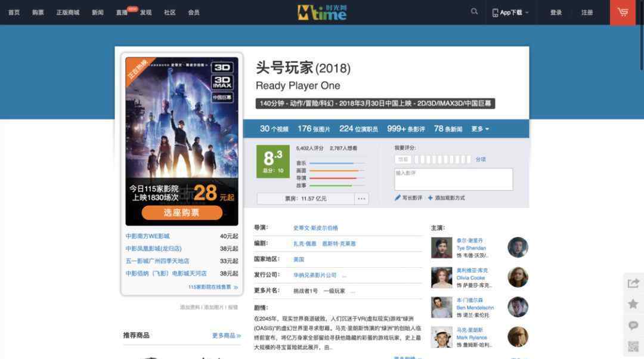The height and width of the screenshot is (359, 644).
Task: Open Tye Sheridan's actor photo
Action: pyautogui.click(x=441, y=247)
